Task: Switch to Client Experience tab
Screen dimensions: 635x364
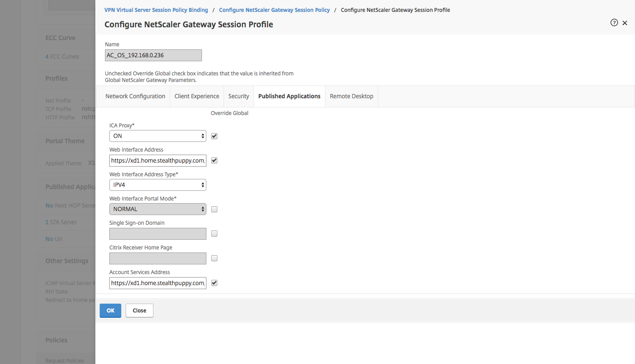Action: click(x=197, y=96)
